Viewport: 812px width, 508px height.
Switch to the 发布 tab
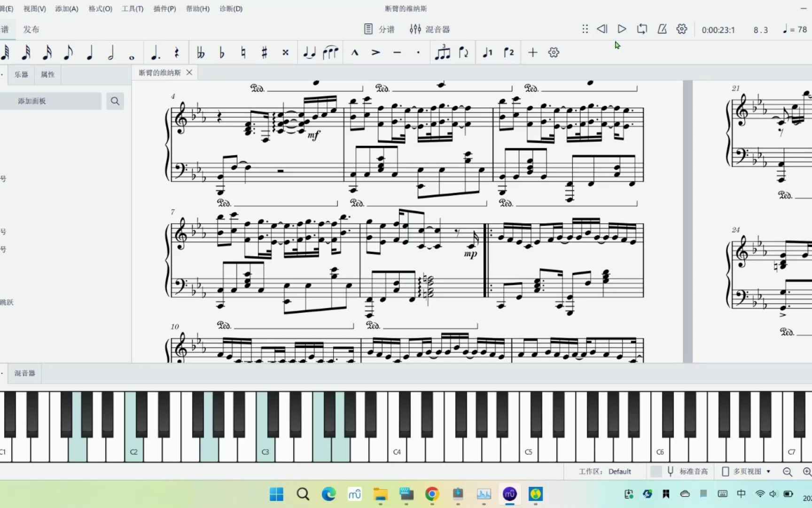31,29
